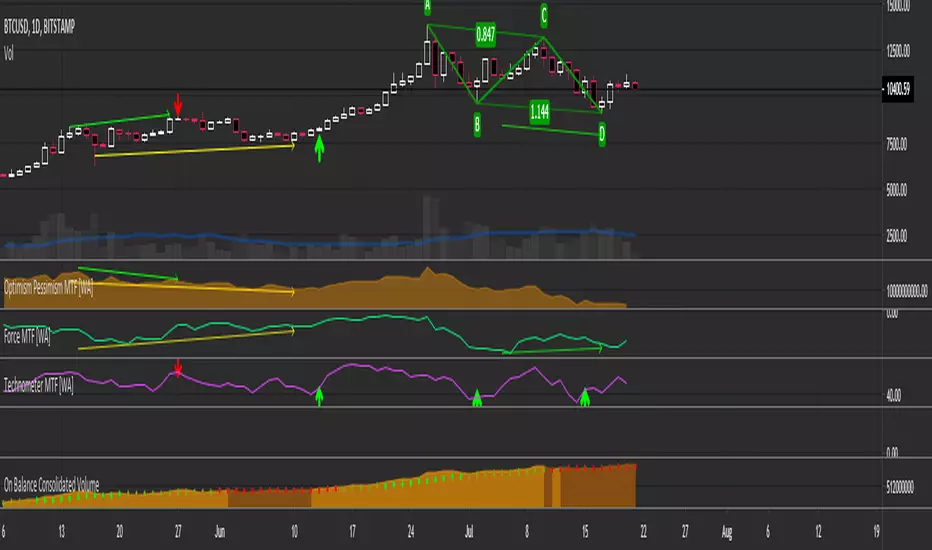Click the Jul date label on time axis

click(x=469, y=532)
